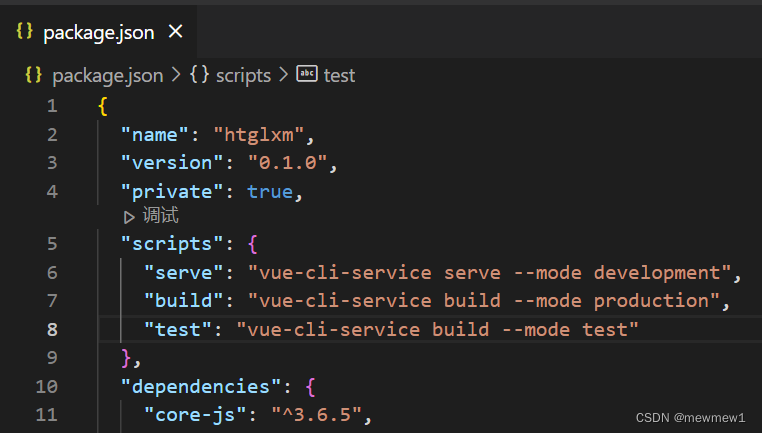762x433 pixels.
Task: Click the "core-js" key text
Action: coord(195,415)
